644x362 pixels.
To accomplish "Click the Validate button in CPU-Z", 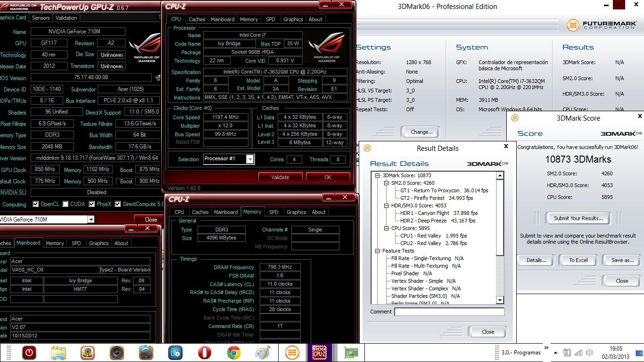I will coord(280,177).
